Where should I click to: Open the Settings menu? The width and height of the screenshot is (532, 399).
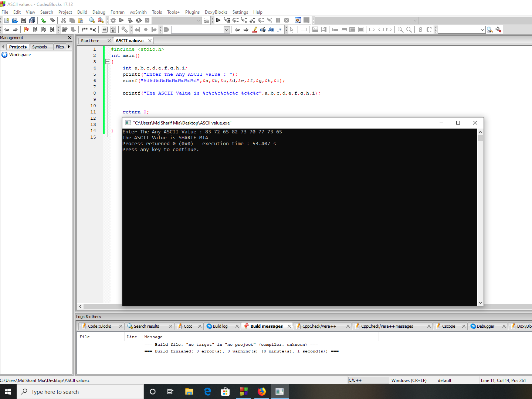240,12
